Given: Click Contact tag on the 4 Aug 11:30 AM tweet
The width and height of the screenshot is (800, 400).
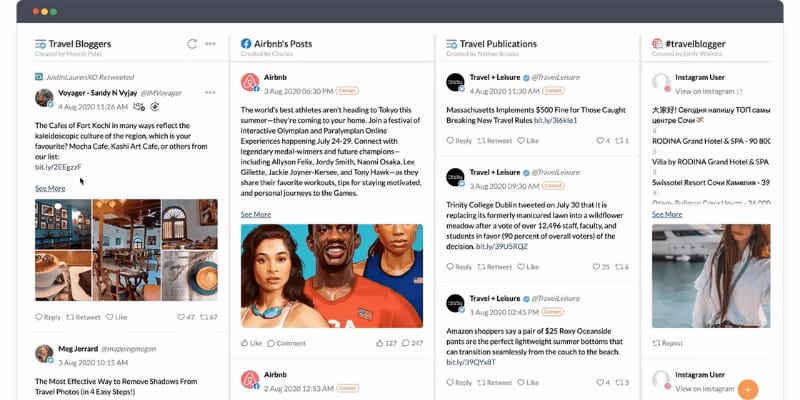Looking at the screenshot, I should [x=553, y=91].
